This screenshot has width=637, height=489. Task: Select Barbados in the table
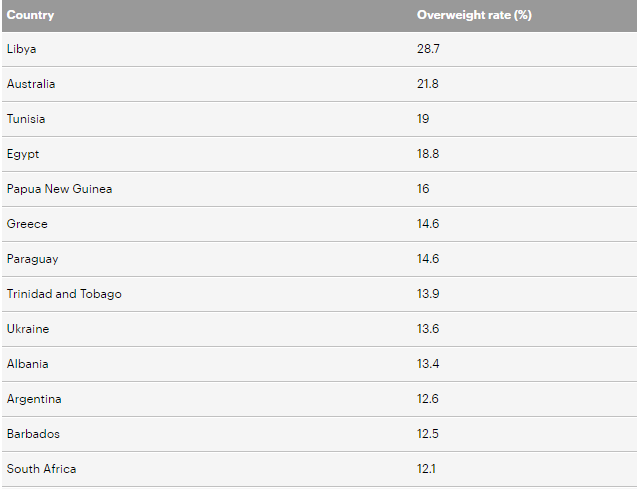pos(33,434)
